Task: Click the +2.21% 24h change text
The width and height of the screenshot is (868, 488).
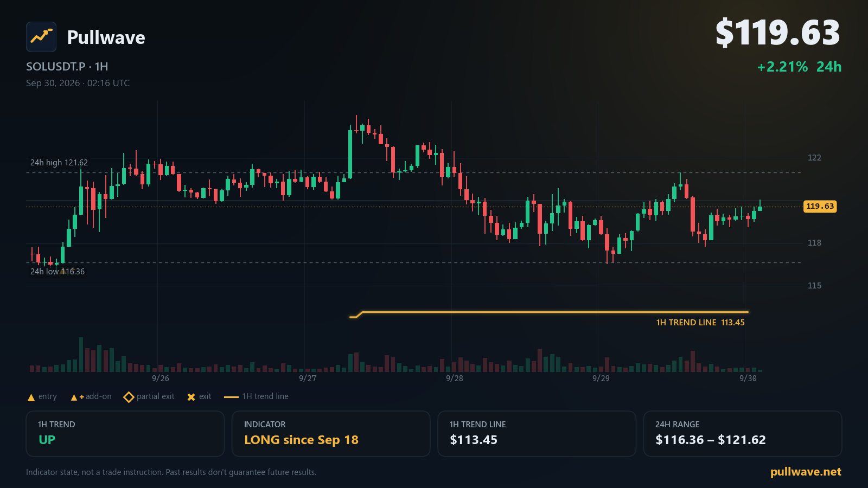Action: 799,67
